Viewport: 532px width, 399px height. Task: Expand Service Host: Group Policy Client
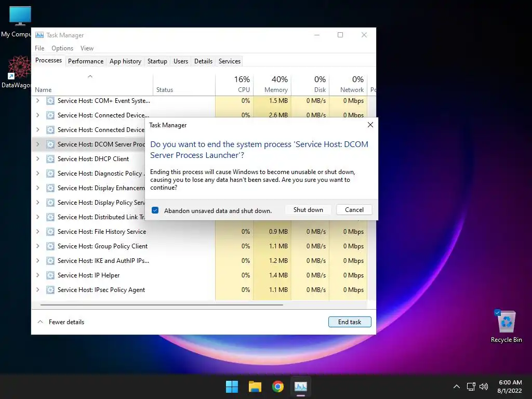click(x=37, y=246)
